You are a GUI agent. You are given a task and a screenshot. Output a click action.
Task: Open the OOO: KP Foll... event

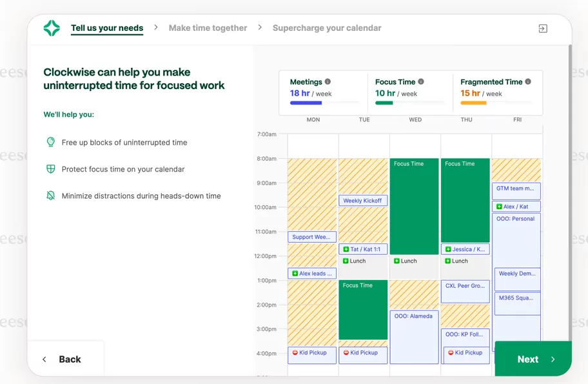(465, 338)
